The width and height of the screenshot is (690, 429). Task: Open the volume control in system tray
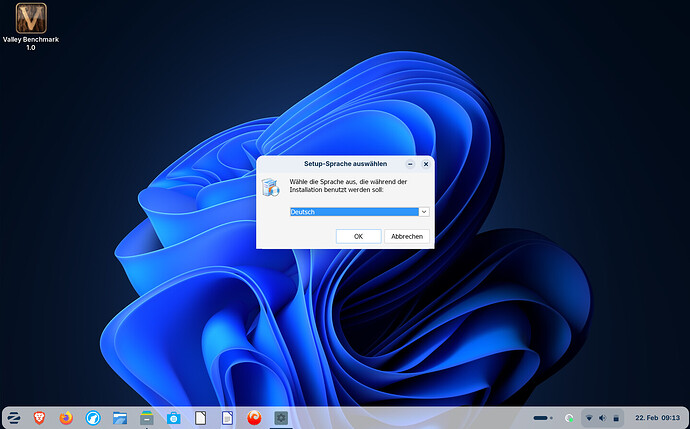coord(602,416)
